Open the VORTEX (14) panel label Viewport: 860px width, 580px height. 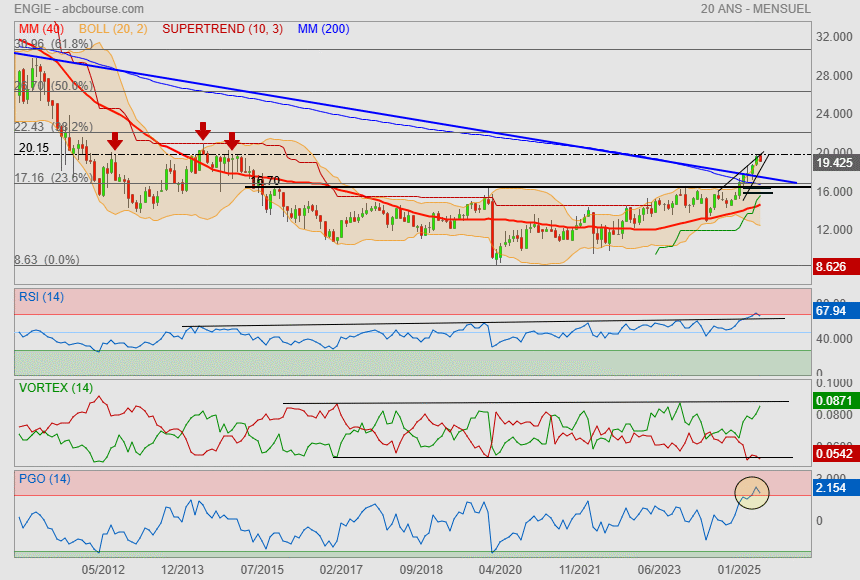(55, 387)
